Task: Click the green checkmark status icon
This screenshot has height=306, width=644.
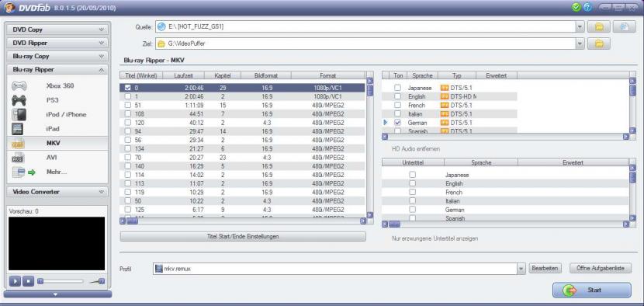Action: pos(576,7)
